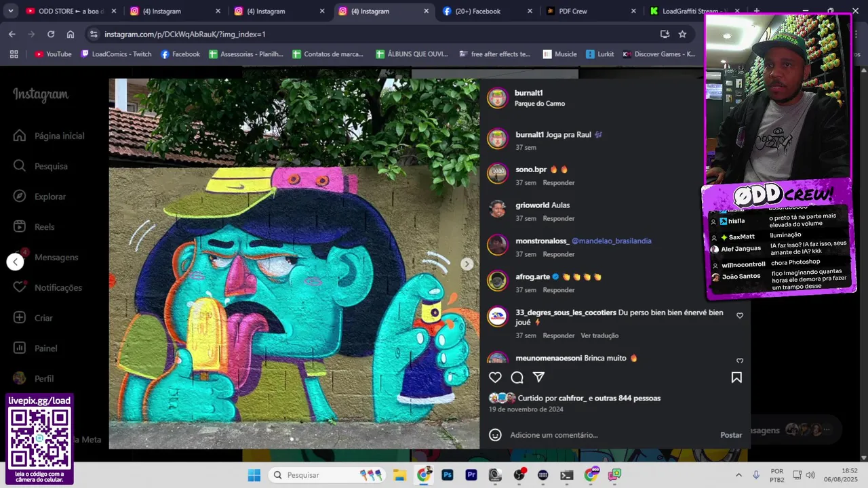This screenshot has height=488, width=868.
Task: Open cahfror_ profile in likes line
Action: [573, 399]
